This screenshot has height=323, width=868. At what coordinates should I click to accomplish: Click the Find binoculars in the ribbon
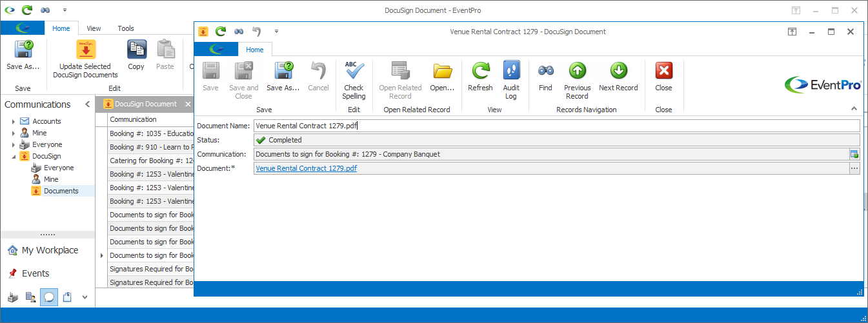(x=545, y=71)
